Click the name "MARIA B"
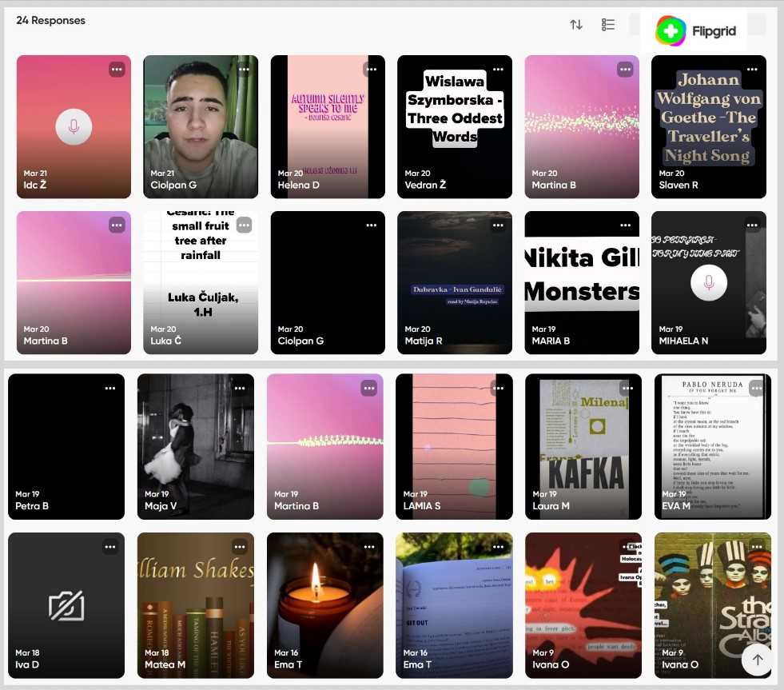 coord(551,341)
